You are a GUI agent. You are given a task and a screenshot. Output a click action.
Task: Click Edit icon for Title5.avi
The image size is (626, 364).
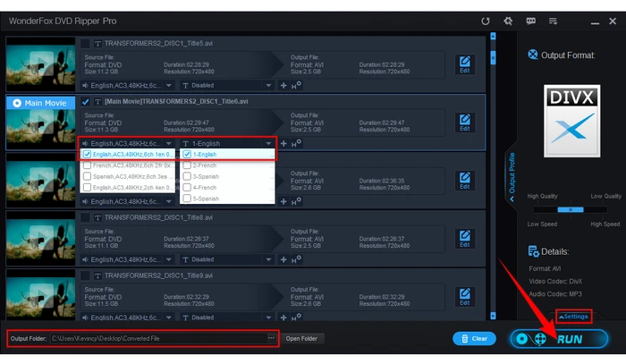(x=464, y=63)
